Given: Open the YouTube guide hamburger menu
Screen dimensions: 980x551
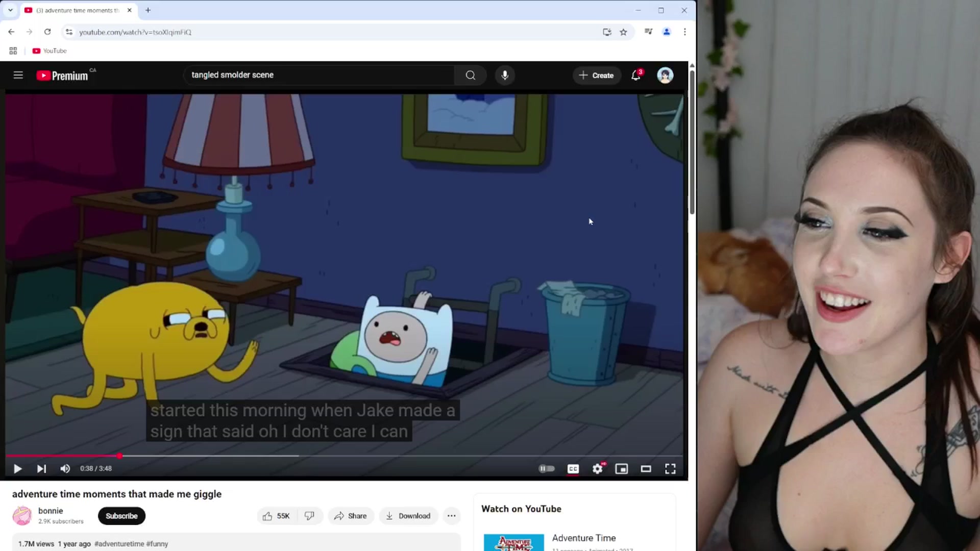Looking at the screenshot, I should pos(18,76).
